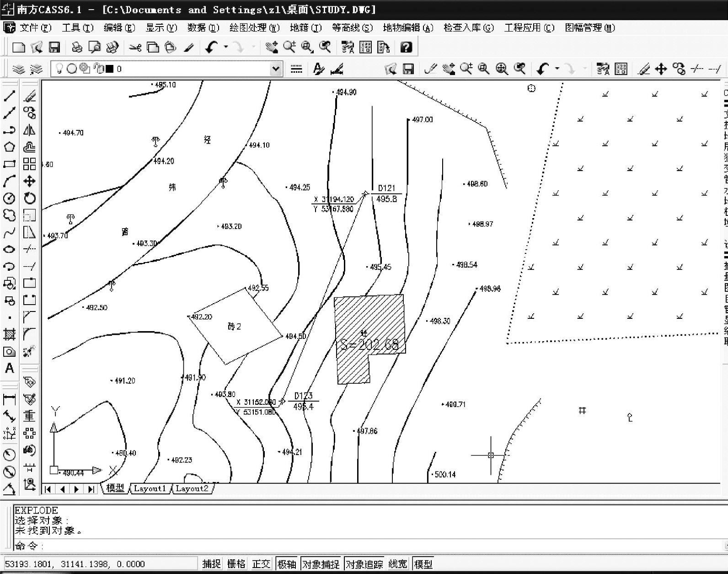Image resolution: width=728 pixels, height=574 pixels.
Task: Toggle 正交 ortho mode in status bar
Action: (261, 564)
